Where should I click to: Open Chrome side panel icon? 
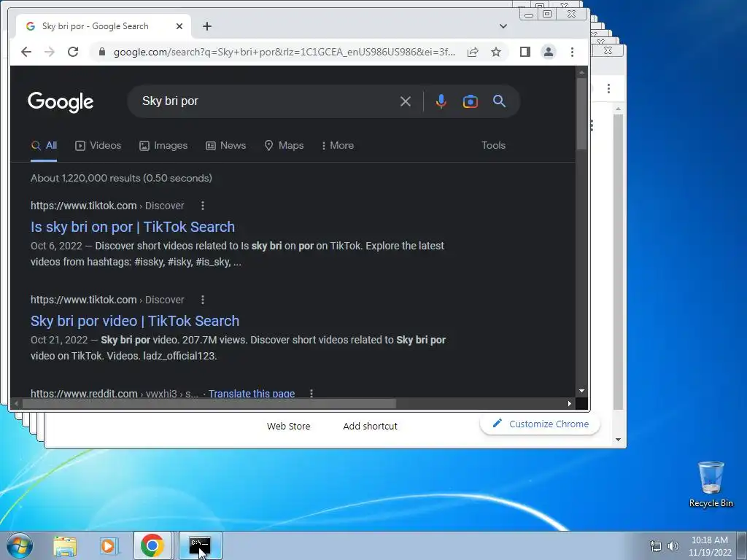click(x=525, y=52)
